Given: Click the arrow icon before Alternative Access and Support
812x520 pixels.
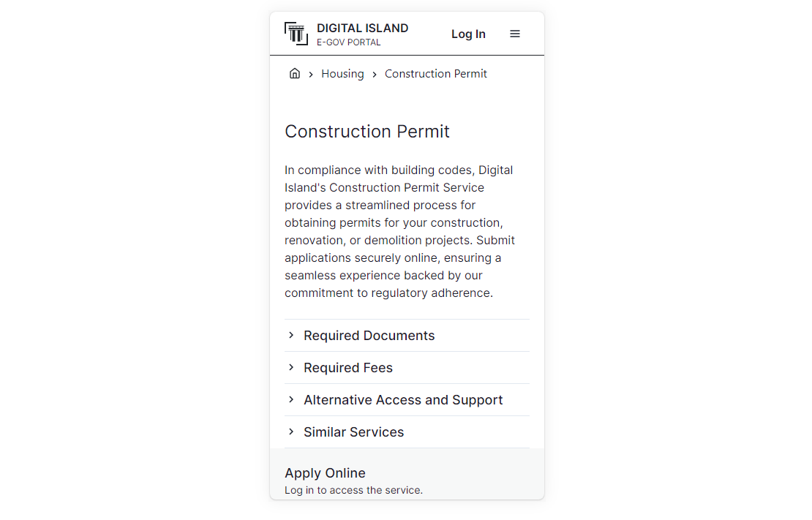Looking at the screenshot, I should point(291,399).
